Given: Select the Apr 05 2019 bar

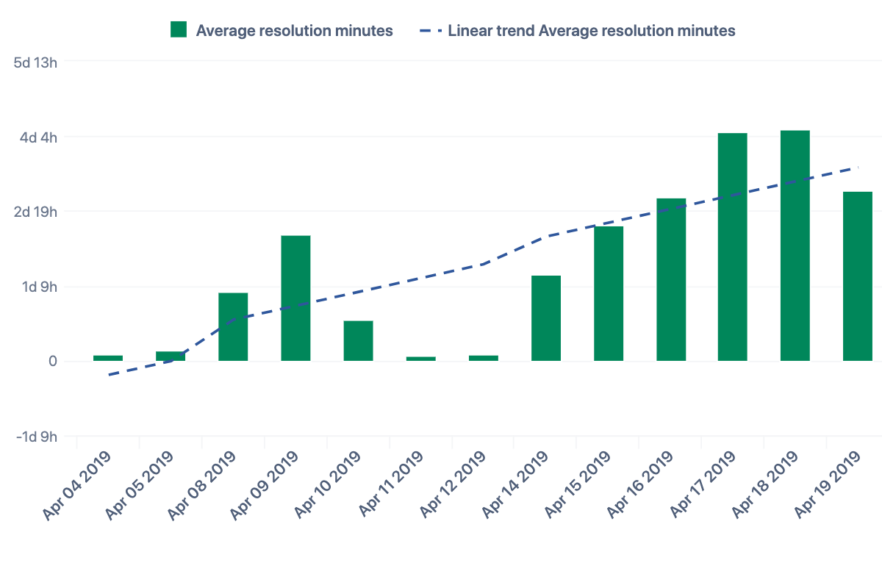Looking at the screenshot, I should tap(171, 356).
